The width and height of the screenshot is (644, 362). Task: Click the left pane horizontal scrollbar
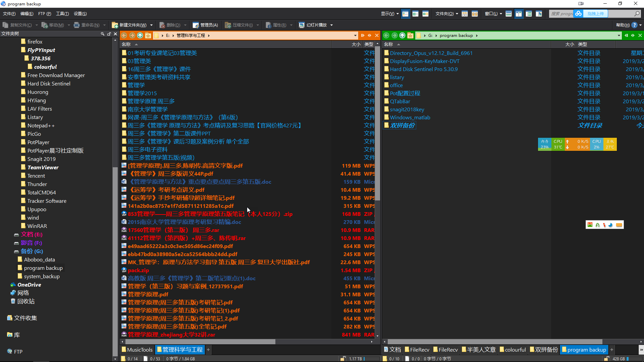200,342
